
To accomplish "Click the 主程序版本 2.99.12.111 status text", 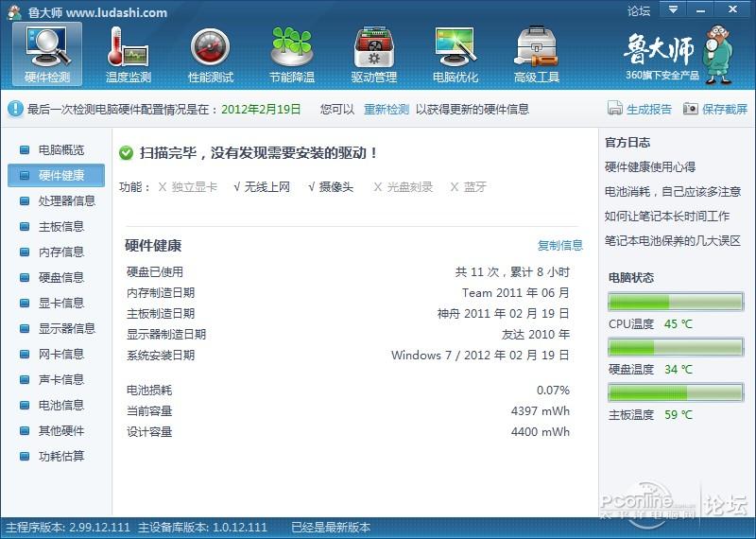I will pyautogui.click(x=68, y=528).
